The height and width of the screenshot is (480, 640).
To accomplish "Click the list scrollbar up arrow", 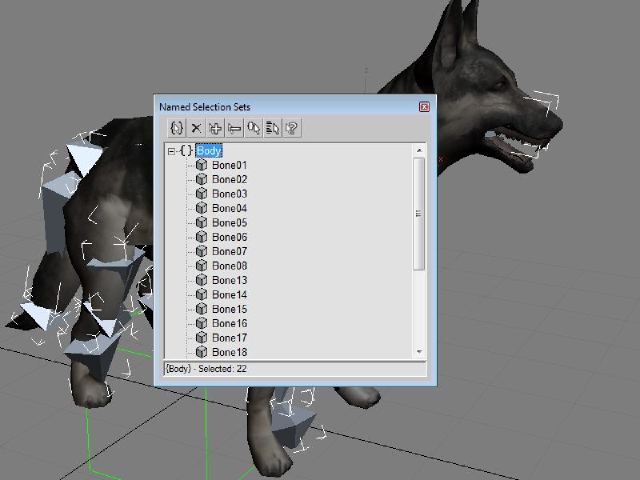I will (419, 151).
